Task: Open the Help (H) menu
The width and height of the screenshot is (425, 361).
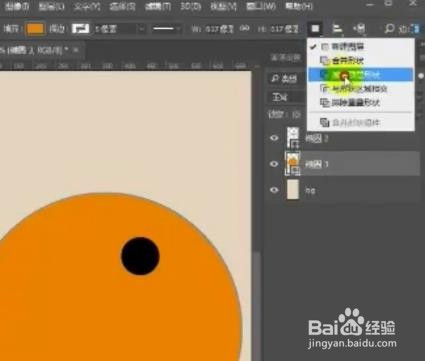Action: pos(299,6)
